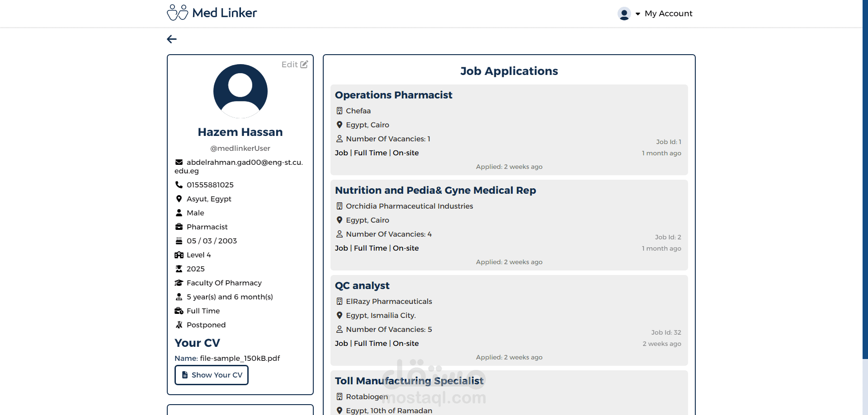This screenshot has height=415, width=868.
Task: Click location pin in Operations Pharmacist card
Action: click(340, 125)
